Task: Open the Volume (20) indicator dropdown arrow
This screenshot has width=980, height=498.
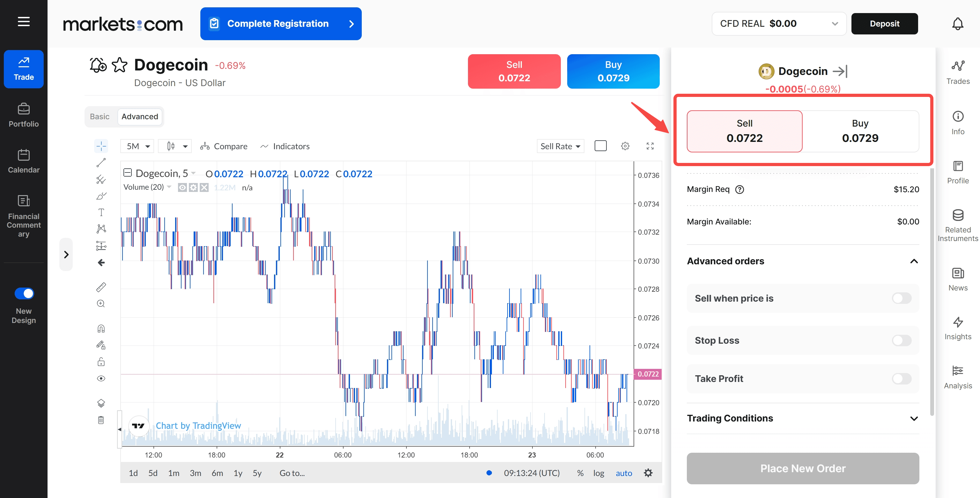Action: [169, 187]
